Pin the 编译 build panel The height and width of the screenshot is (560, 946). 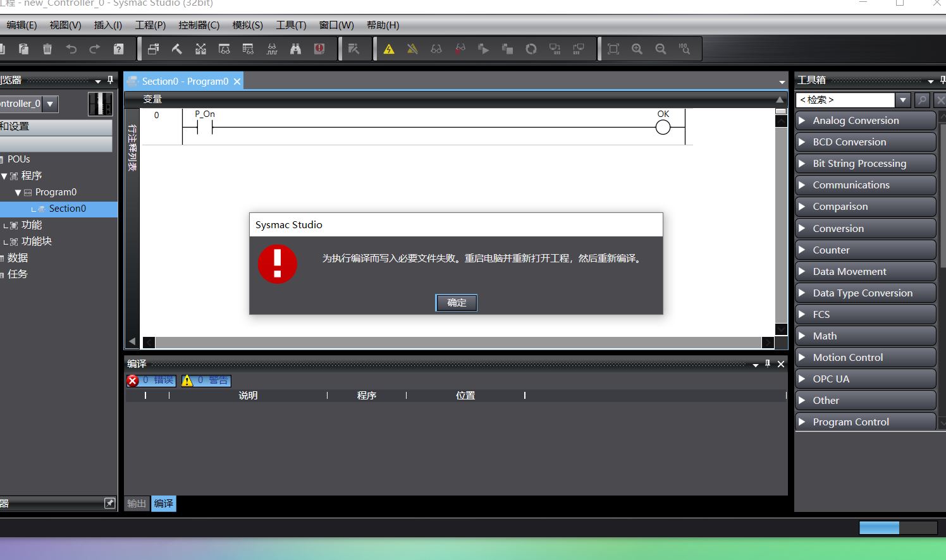(x=768, y=363)
